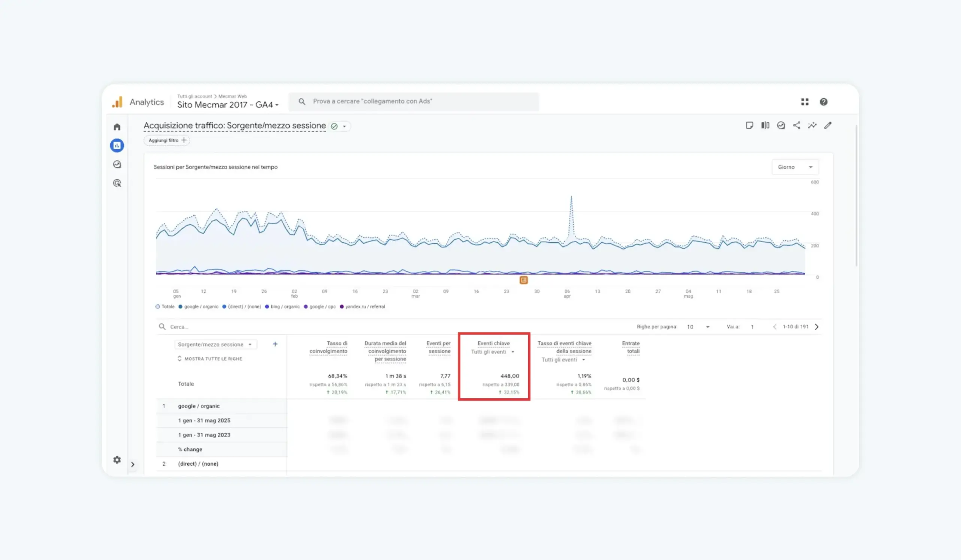Click the Google apps grid icon
The image size is (961, 560).
pyautogui.click(x=804, y=102)
